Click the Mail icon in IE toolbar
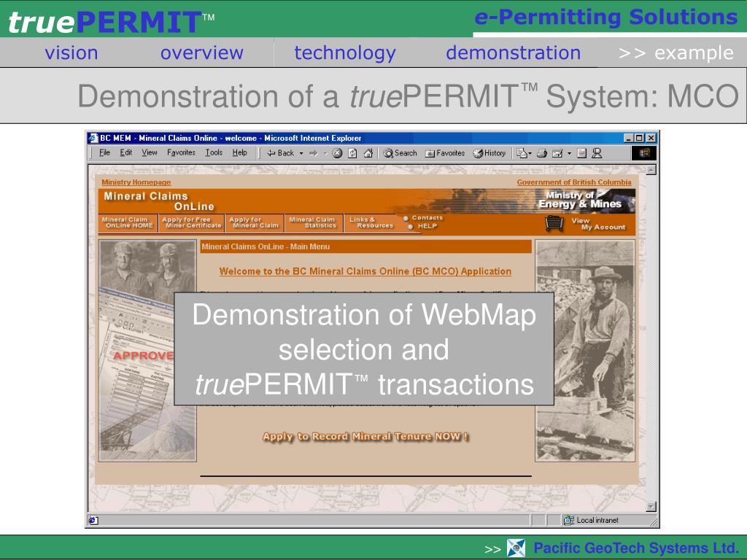Viewport: 747px width, 560px height. coord(522,153)
